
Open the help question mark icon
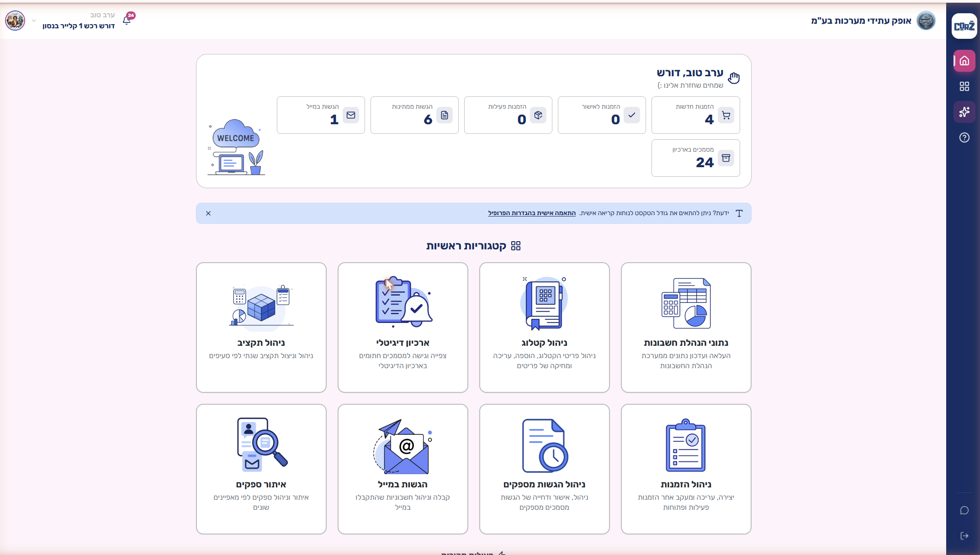pyautogui.click(x=964, y=137)
